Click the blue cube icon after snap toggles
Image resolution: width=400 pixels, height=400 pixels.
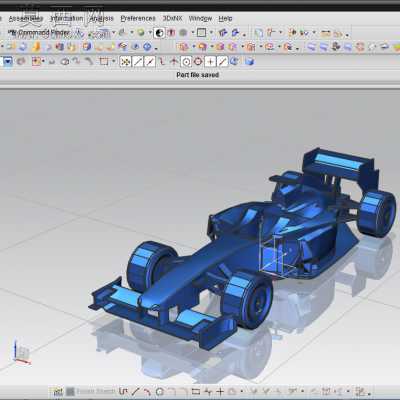tap(249, 61)
